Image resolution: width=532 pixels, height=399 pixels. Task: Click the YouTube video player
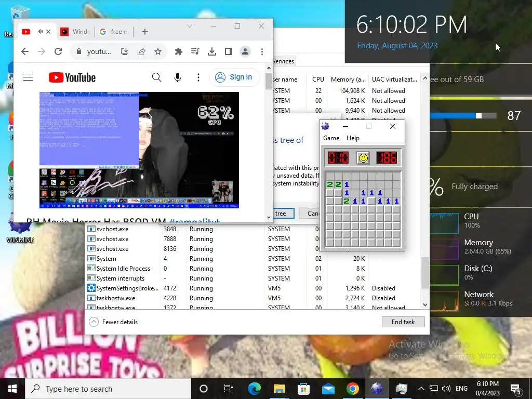pyautogui.click(x=139, y=150)
